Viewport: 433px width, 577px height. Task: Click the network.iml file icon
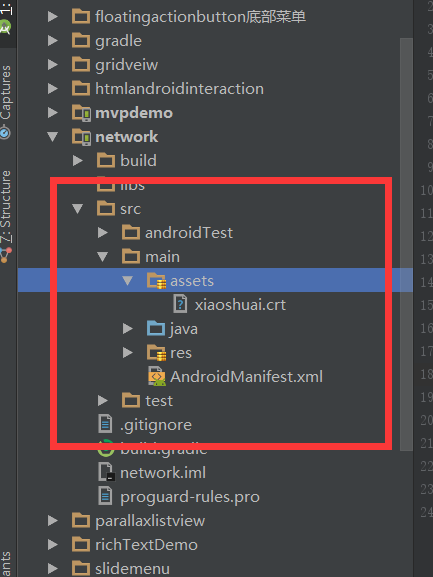[x=106, y=472]
